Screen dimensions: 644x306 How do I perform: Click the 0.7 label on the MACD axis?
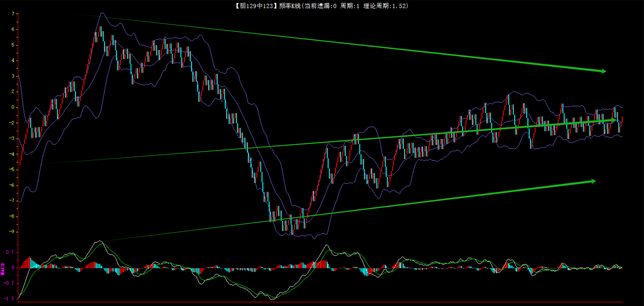(10, 252)
